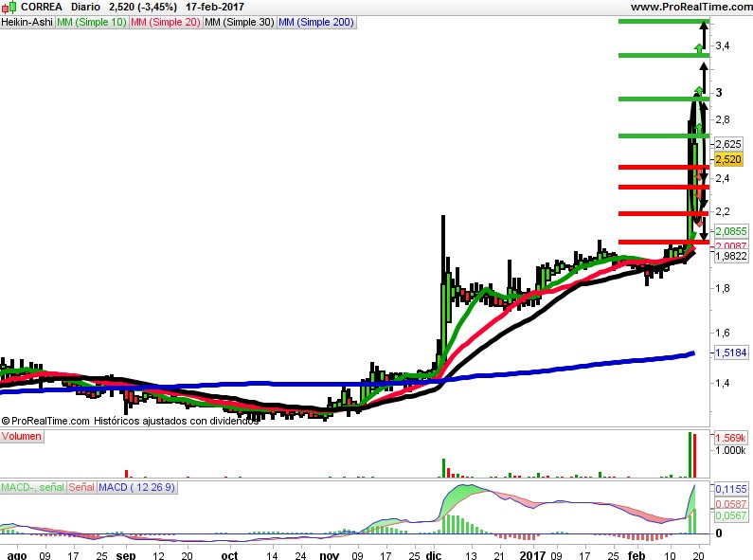
Task: Click the 1,8 price axis label
Action: [723, 288]
